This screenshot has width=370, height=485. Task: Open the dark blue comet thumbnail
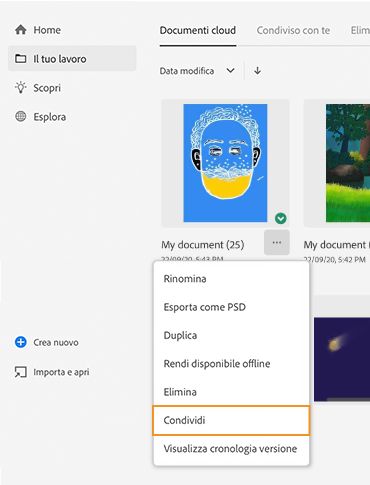click(342, 359)
